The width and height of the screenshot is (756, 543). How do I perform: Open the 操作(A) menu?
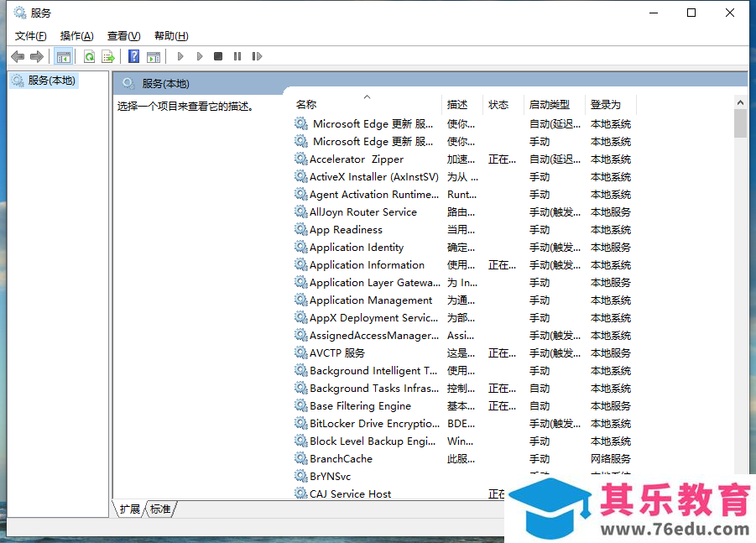tap(76, 36)
